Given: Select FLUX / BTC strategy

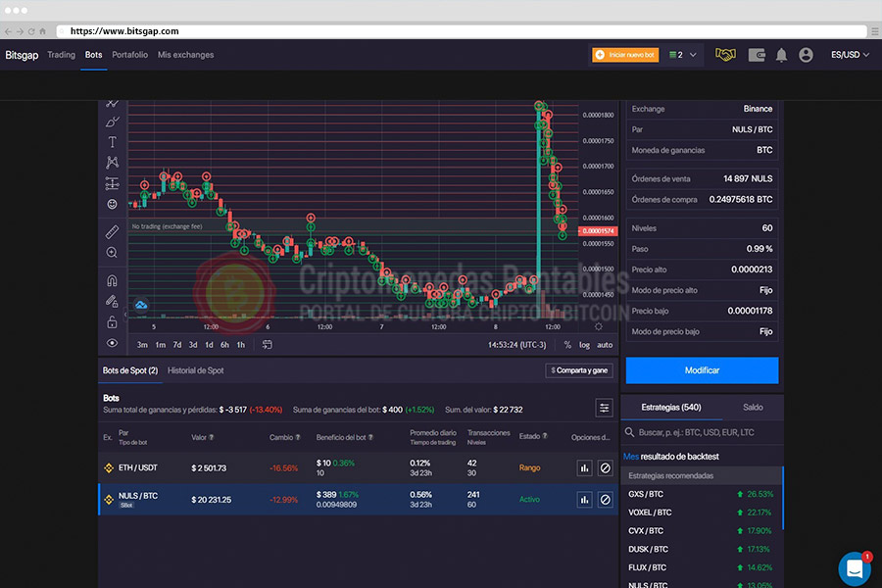Looking at the screenshot, I should tap(701, 567).
